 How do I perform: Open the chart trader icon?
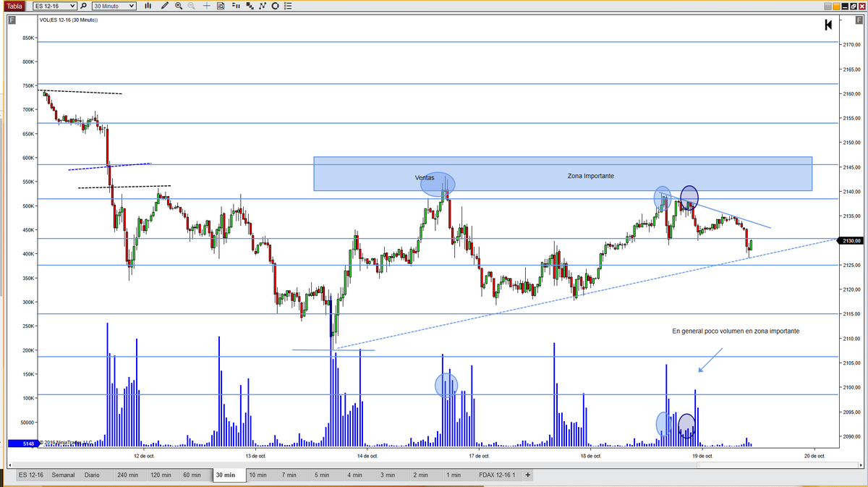click(x=236, y=6)
